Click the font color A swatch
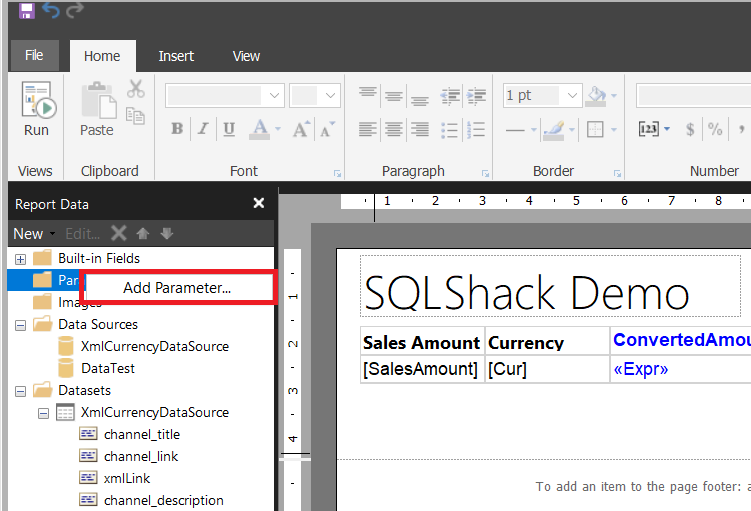This screenshot has width=751, height=511. pyautogui.click(x=259, y=129)
